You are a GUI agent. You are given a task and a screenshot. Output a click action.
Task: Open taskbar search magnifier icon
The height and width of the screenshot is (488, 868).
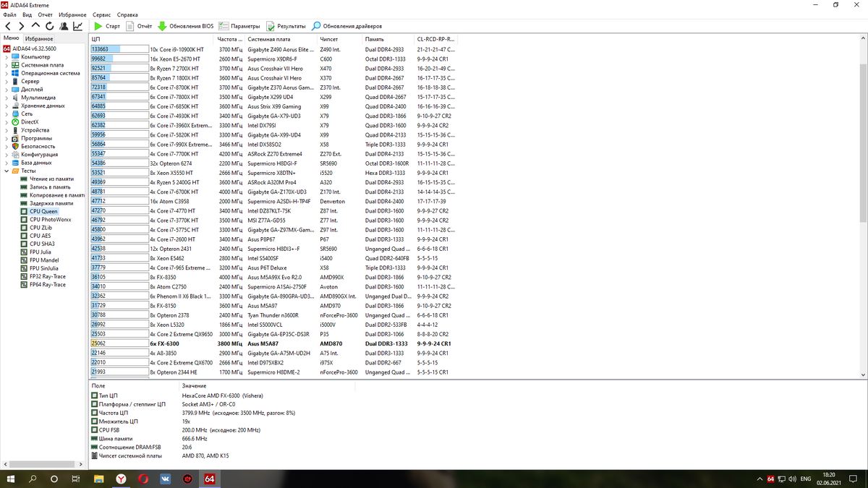point(33,479)
